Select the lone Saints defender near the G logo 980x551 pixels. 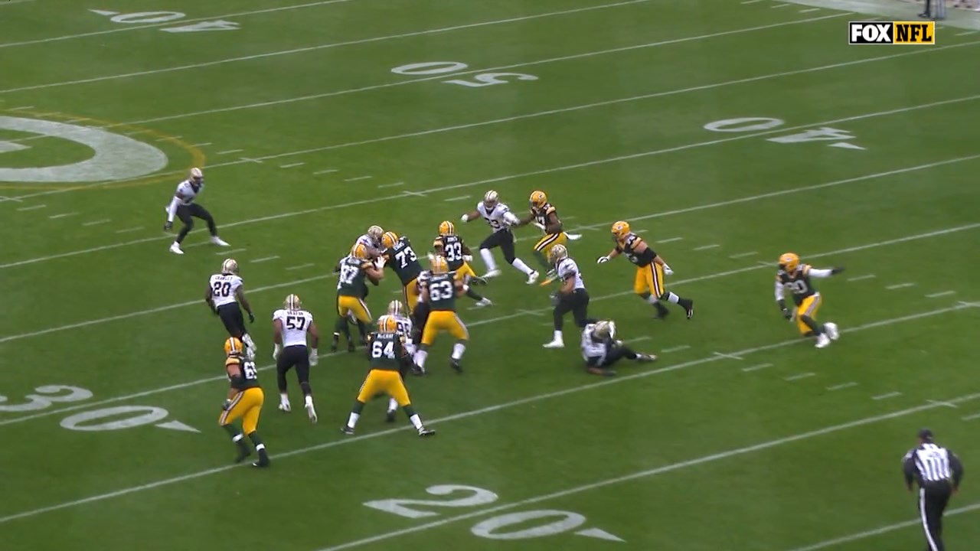[188, 208]
